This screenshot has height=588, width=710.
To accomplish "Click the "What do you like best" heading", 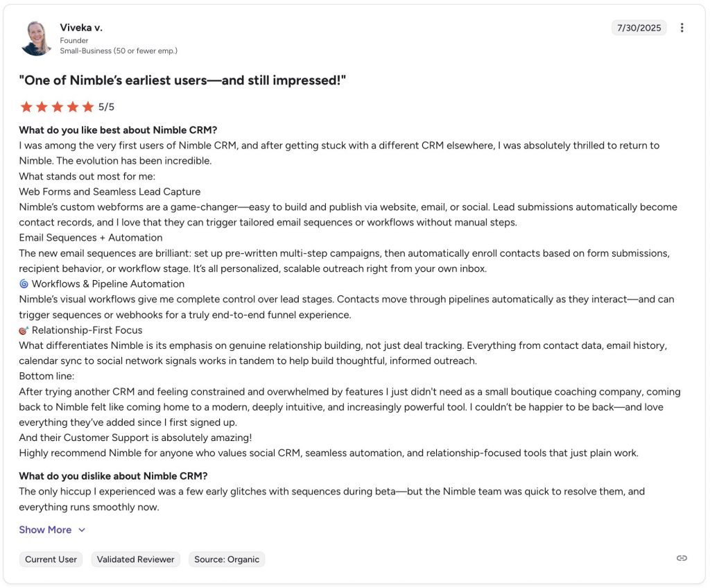I will (118, 130).
